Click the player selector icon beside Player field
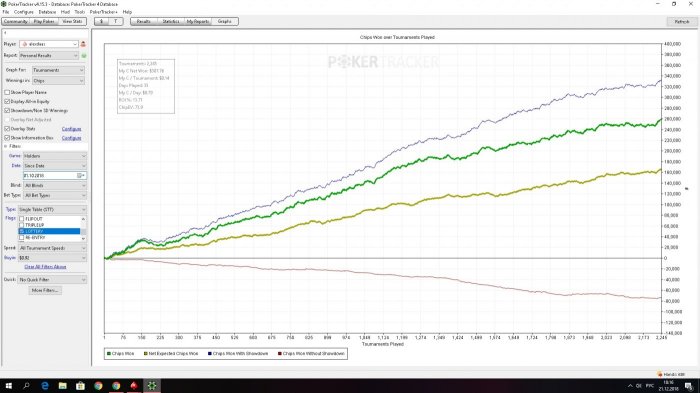The height and width of the screenshot is (393, 700). coord(83,44)
